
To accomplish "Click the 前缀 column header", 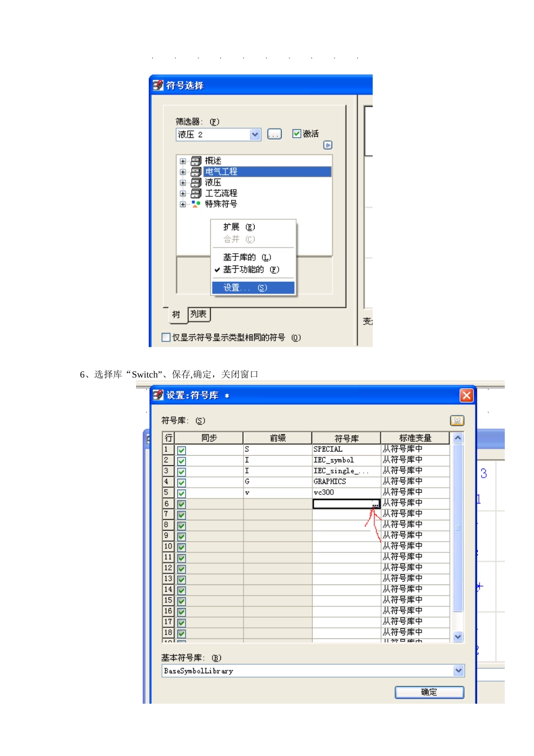I will tap(278, 438).
